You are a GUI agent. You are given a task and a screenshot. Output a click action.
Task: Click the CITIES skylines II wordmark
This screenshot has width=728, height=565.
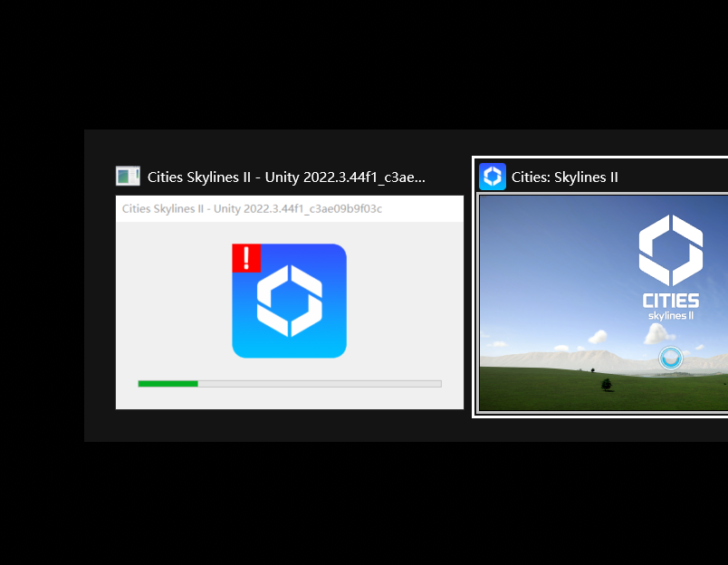pyautogui.click(x=670, y=306)
